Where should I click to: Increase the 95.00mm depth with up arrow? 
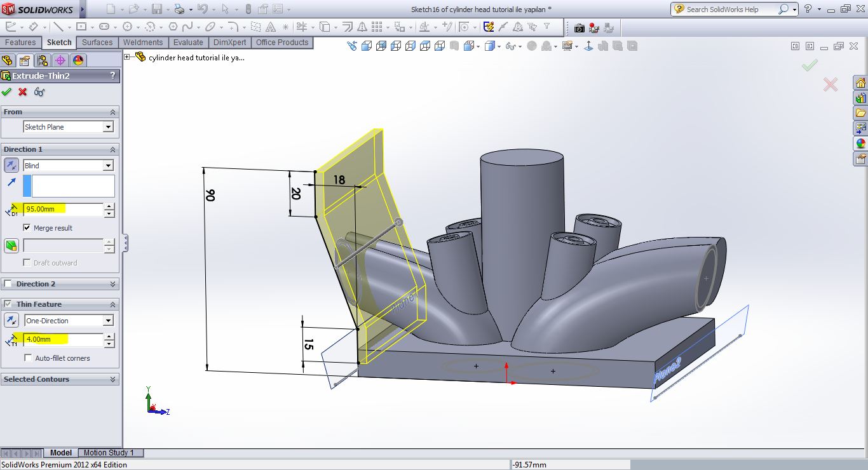click(x=109, y=206)
